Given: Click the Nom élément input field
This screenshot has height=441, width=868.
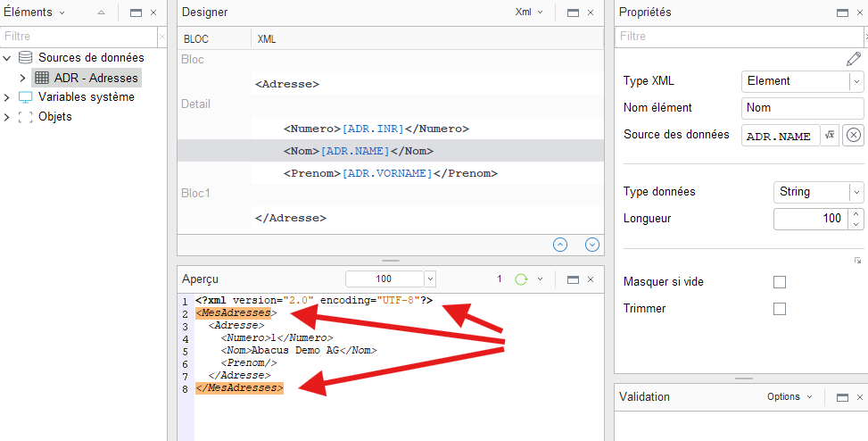Looking at the screenshot, I should [x=802, y=108].
